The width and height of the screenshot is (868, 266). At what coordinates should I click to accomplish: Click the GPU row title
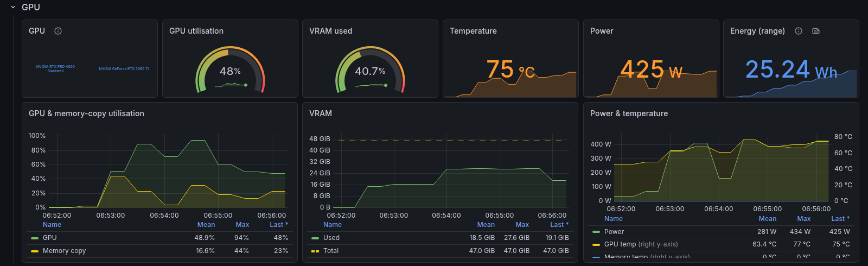pyautogui.click(x=31, y=8)
